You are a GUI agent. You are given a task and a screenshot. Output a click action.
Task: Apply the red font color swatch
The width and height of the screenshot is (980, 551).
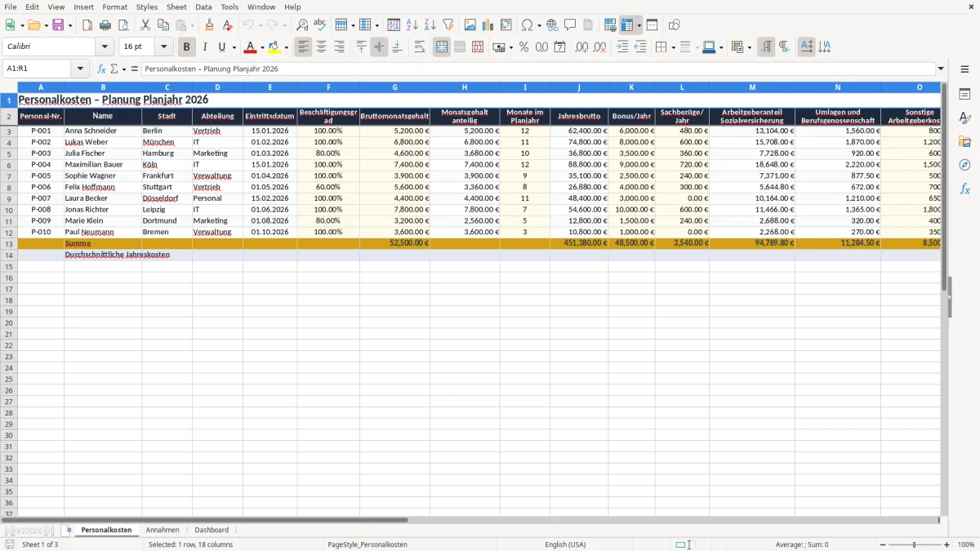(251, 47)
